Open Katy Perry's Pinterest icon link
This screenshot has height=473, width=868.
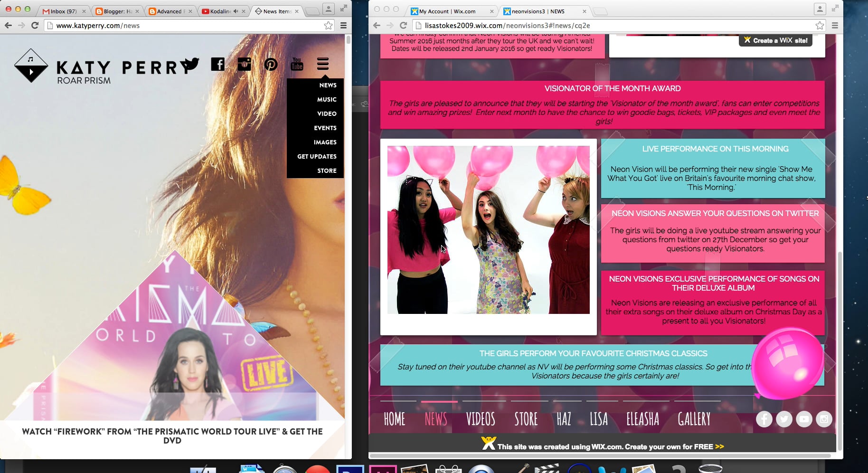coord(271,64)
